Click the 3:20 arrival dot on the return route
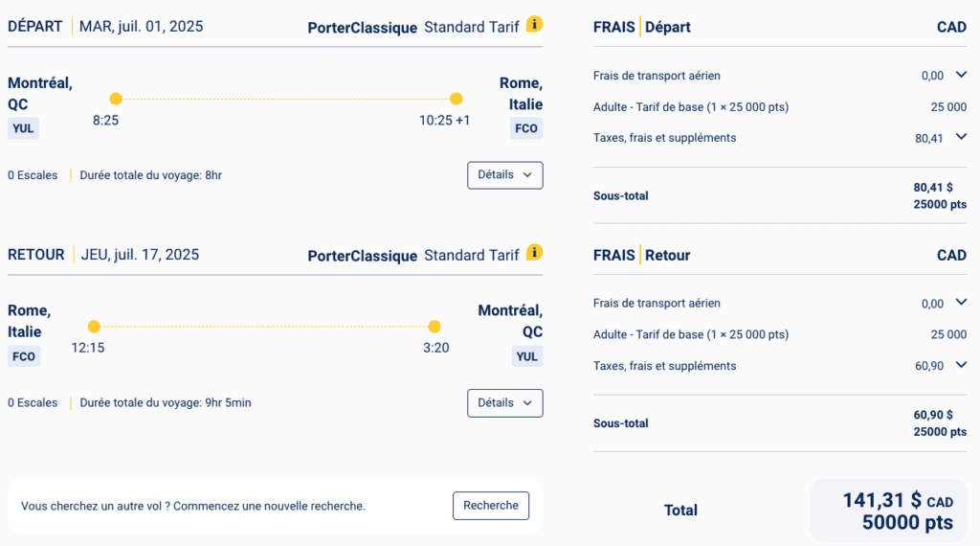980x546 pixels. (x=434, y=327)
